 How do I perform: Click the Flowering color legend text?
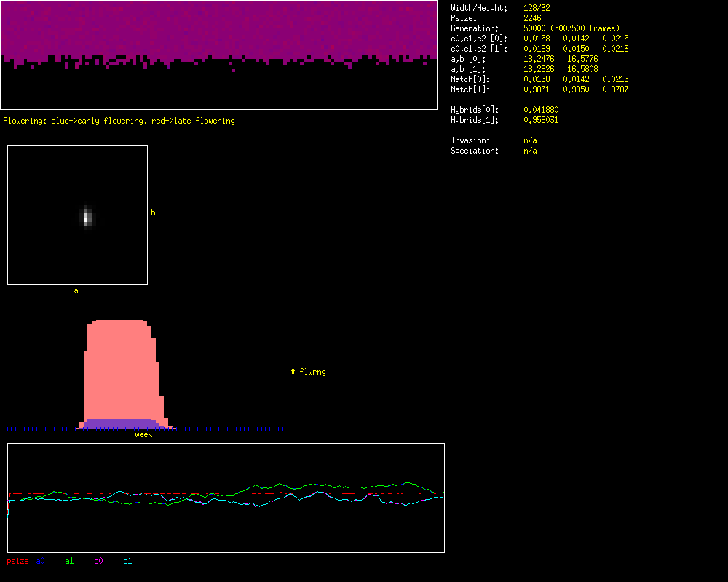[x=119, y=121]
